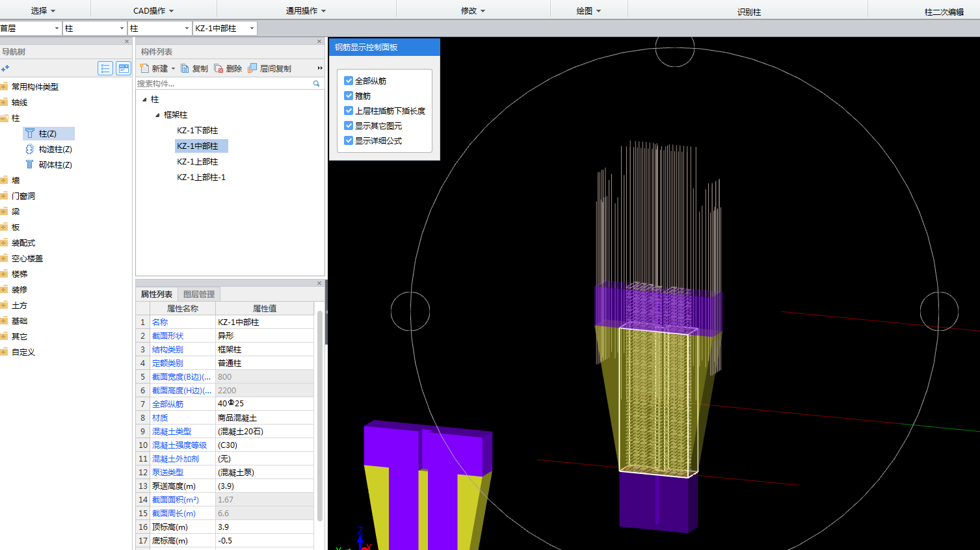Collapse the 框架柱 node
Image resolution: width=980 pixels, height=550 pixels.
(157, 115)
